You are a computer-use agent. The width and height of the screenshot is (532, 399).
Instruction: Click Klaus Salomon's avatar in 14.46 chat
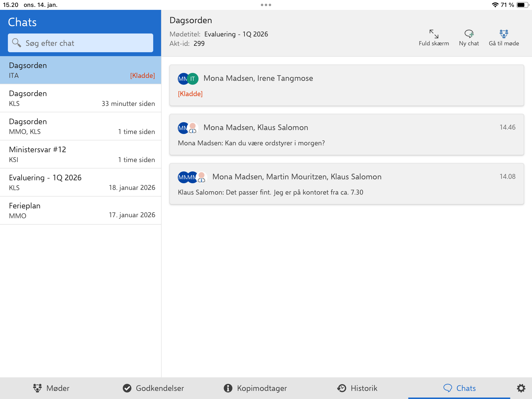[x=193, y=128]
